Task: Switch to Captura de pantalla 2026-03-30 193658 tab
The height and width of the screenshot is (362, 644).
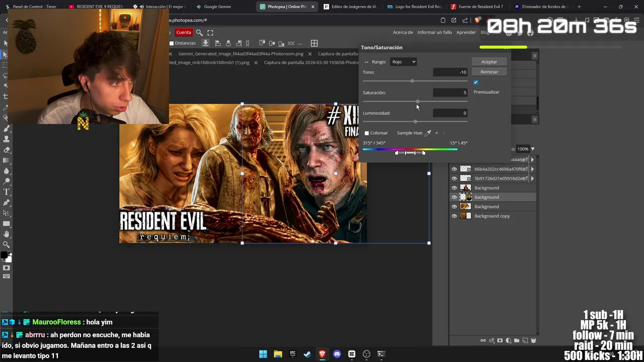Action: (311, 63)
